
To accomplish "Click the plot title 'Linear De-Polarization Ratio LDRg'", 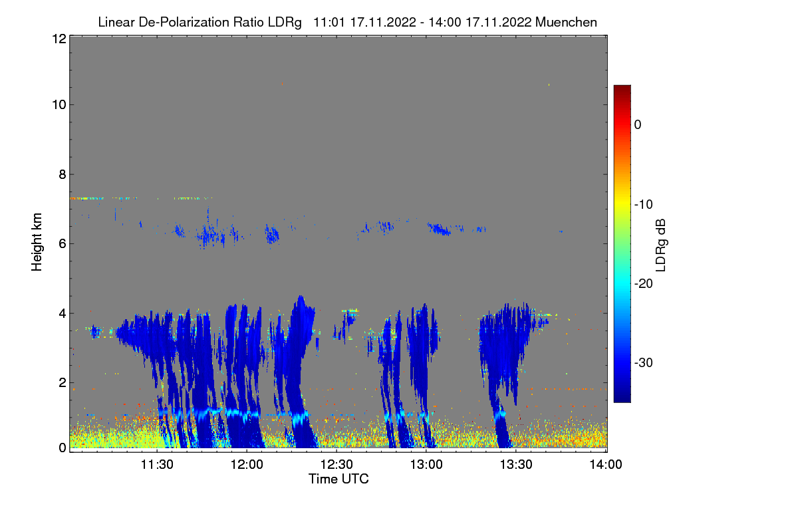I will (x=199, y=22).
